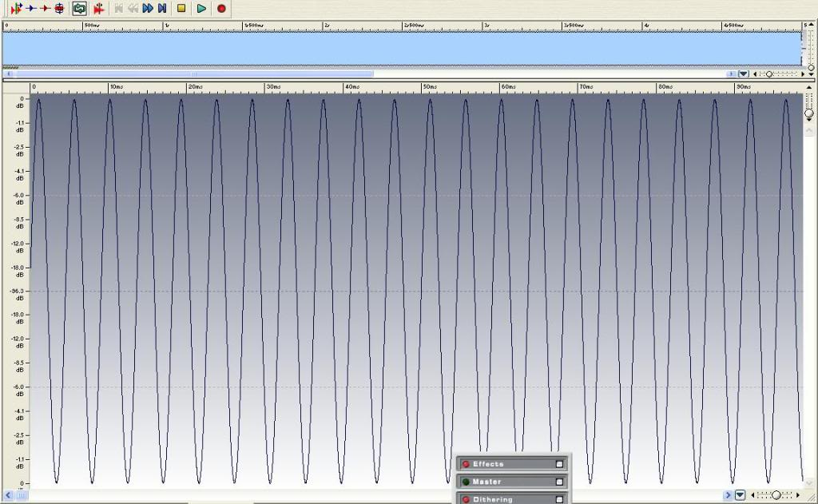
Task: Click the overview scrollbar's right scroll arrow
Action: (732, 74)
